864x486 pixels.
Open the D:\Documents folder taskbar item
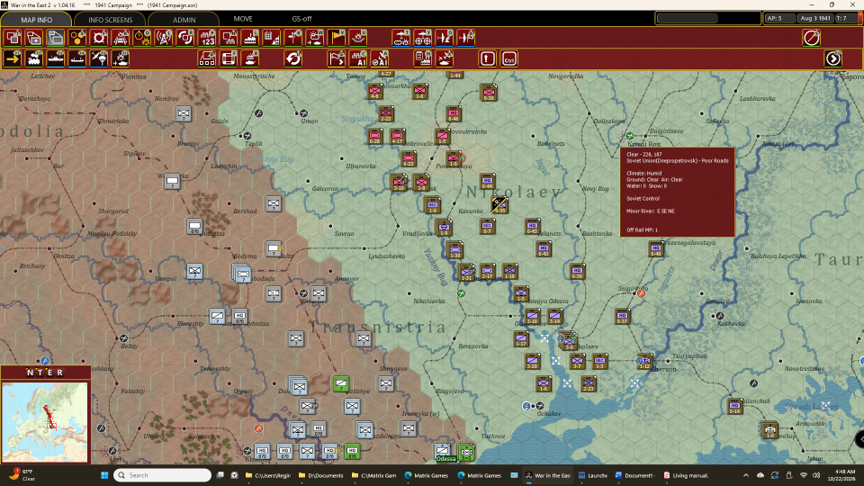321,475
